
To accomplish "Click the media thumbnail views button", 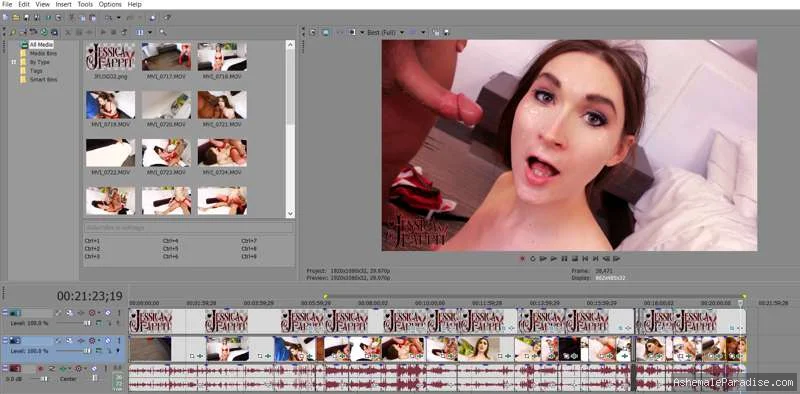I will point(140,32).
